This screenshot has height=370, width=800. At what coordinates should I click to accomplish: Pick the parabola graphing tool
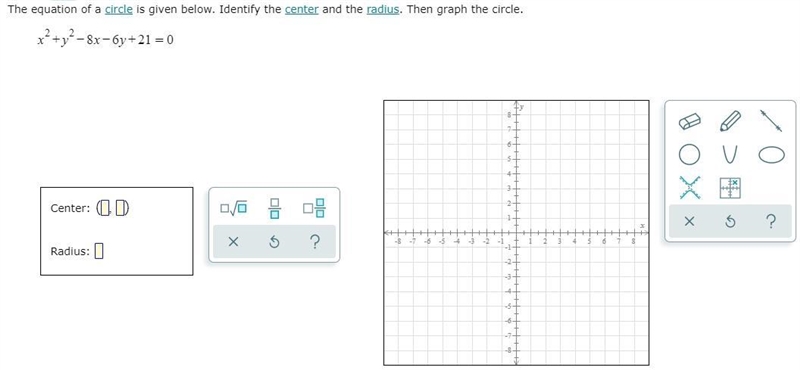click(x=730, y=155)
